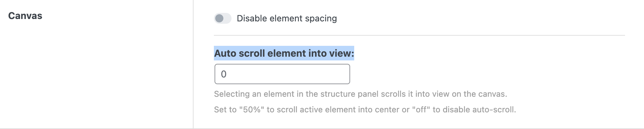Click the gray knob of the spacing toggle
Viewport: 644px width, 129px height.
click(219, 18)
